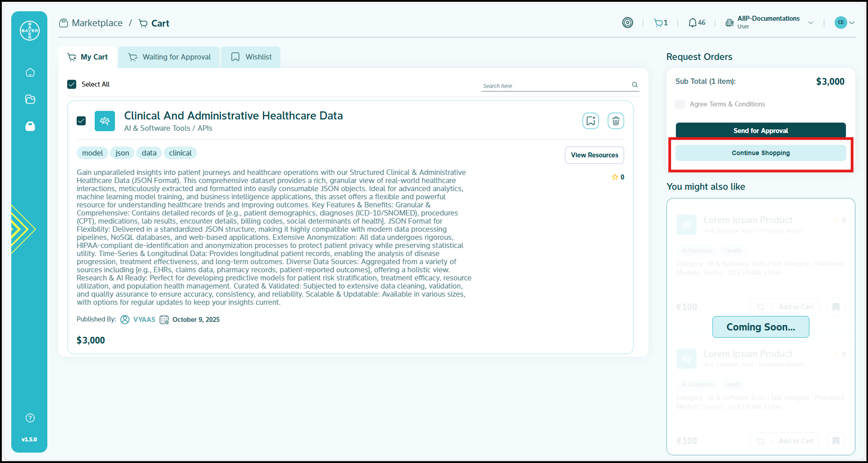Image resolution: width=868 pixels, height=463 pixels.
Task: Uncheck the Select All checkbox
Action: [x=72, y=84]
